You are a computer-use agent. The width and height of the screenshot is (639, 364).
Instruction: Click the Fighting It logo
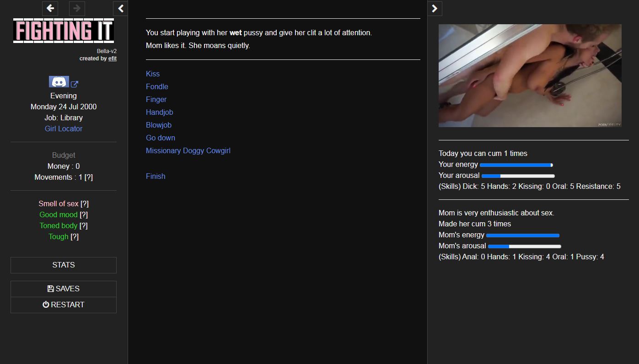tap(64, 30)
